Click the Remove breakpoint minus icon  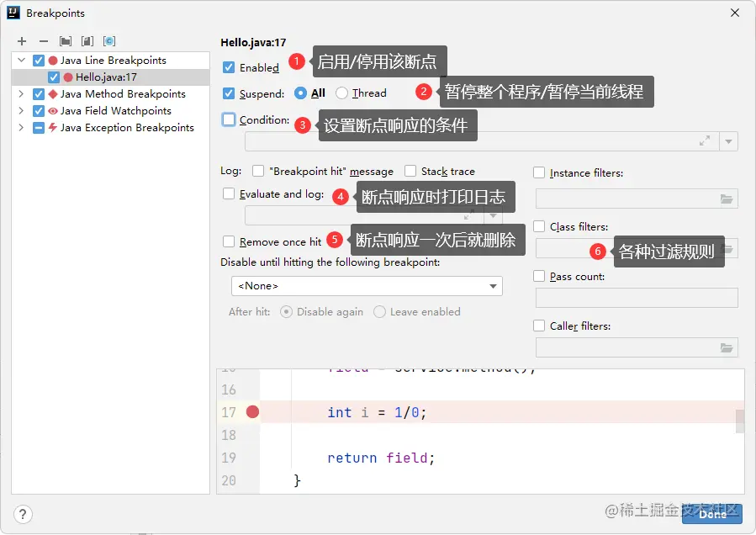(44, 41)
